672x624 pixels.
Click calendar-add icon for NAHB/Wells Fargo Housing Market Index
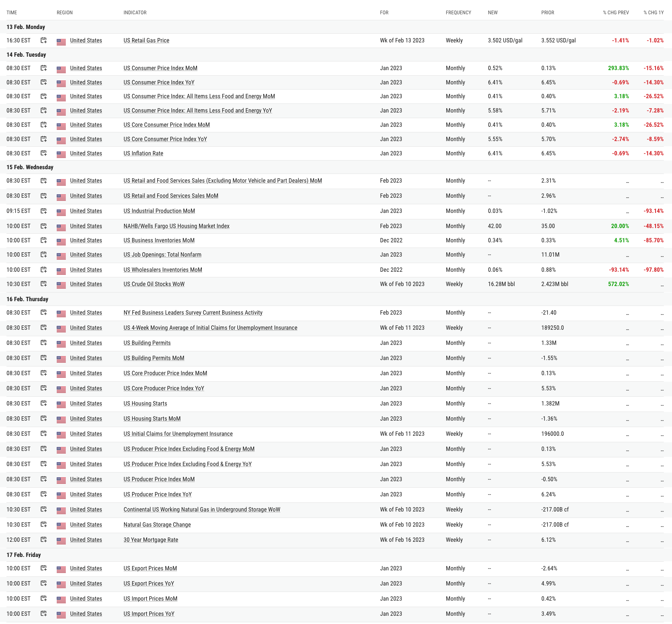tap(44, 226)
